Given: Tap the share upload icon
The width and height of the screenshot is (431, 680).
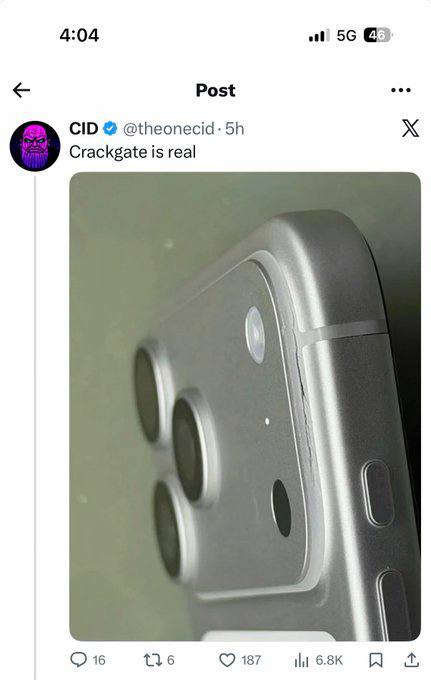Looking at the screenshot, I should 411,660.
